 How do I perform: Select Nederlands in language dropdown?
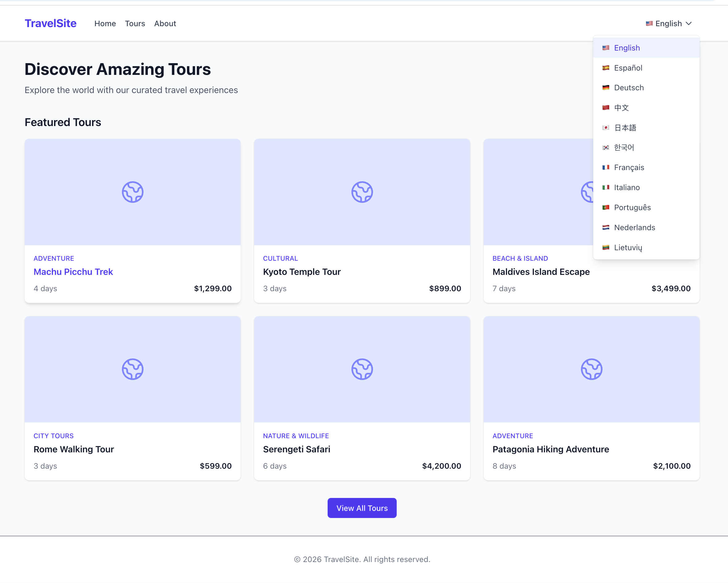click(634, 227)
